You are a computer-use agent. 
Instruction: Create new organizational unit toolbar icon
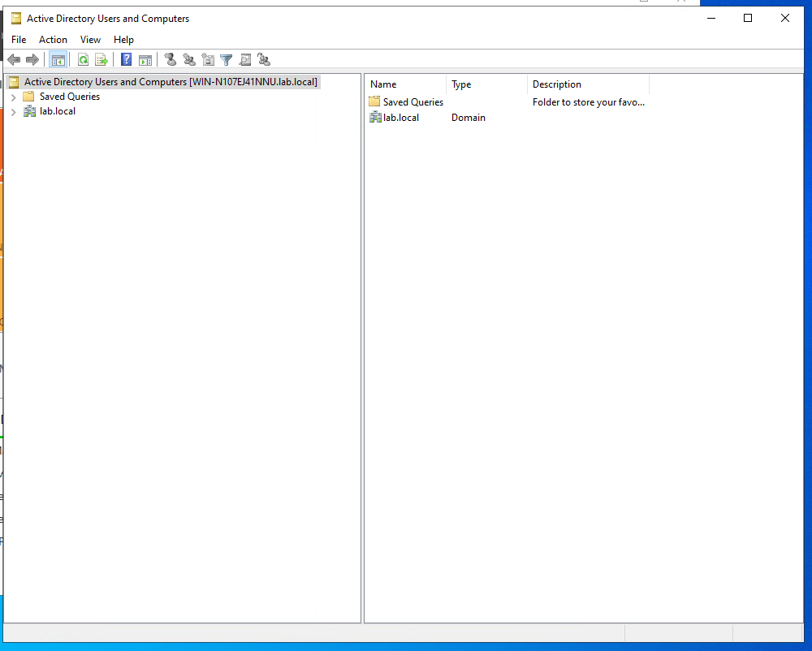coord(208,59)
